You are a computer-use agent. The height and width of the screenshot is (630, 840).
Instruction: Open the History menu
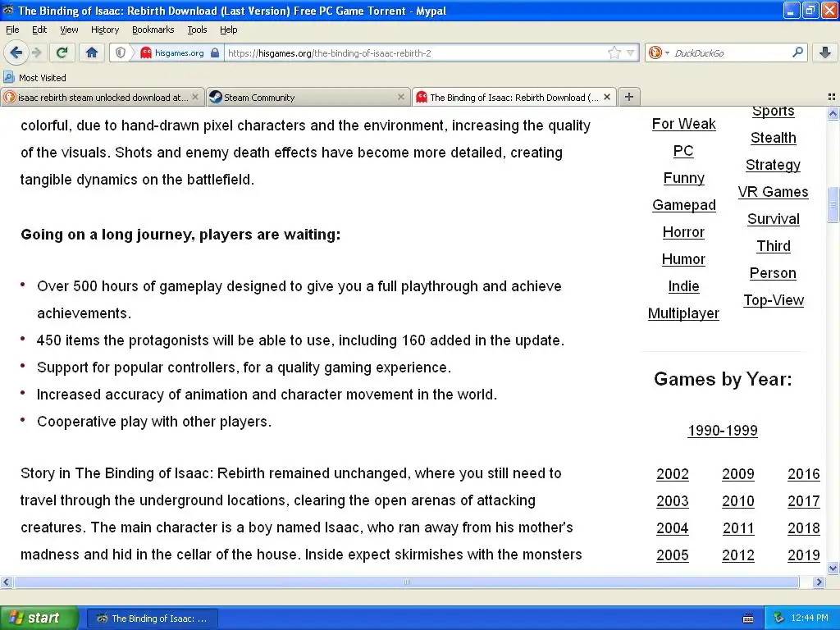[x=104, y=30]
